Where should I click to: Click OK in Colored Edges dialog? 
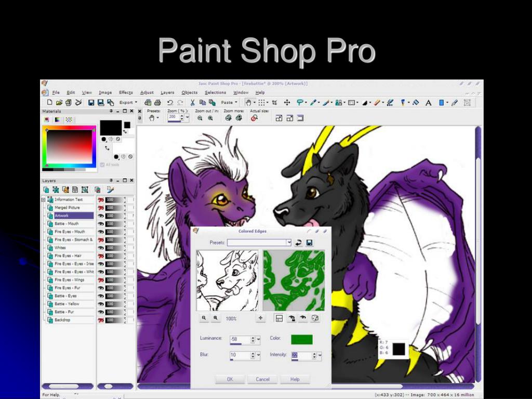(230, 379)
